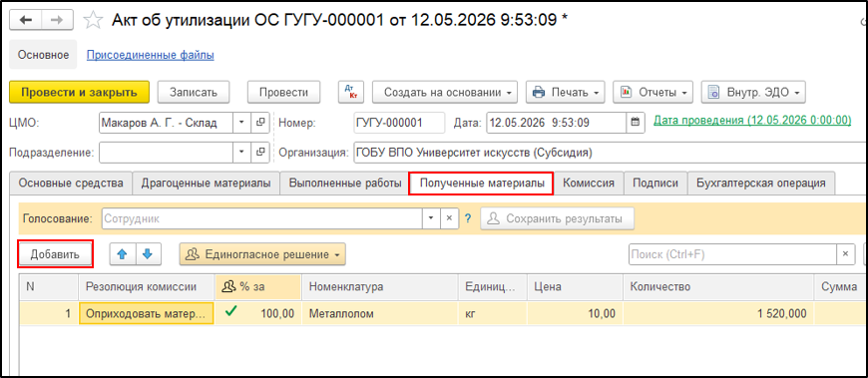Screen dimensions: 868x378
Task: Open Подразделение value with the open-form icon
Action: pyautogui.click(x=259, y=152)
